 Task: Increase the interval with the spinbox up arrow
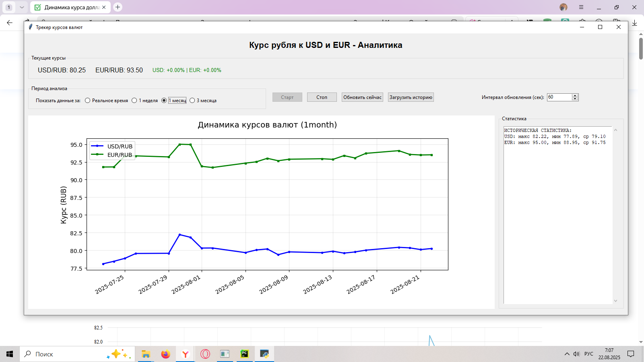[x=575, y=95]
